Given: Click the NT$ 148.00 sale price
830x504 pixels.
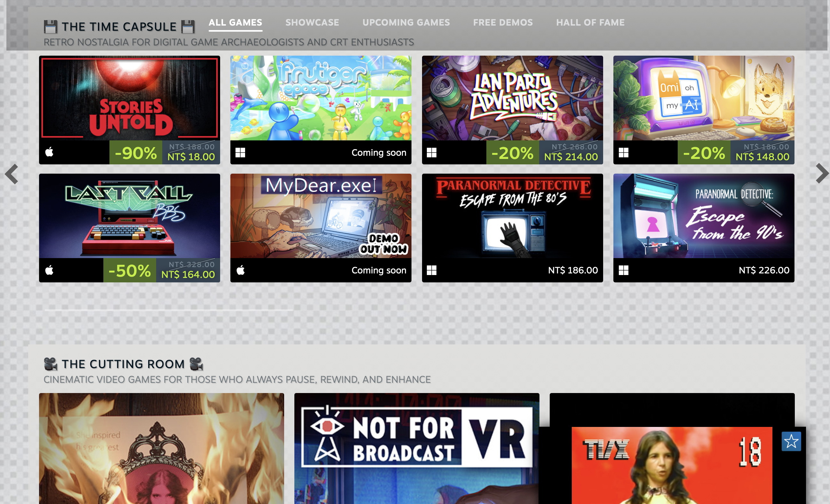Looking at the screenshot, I should coord(762,157).
